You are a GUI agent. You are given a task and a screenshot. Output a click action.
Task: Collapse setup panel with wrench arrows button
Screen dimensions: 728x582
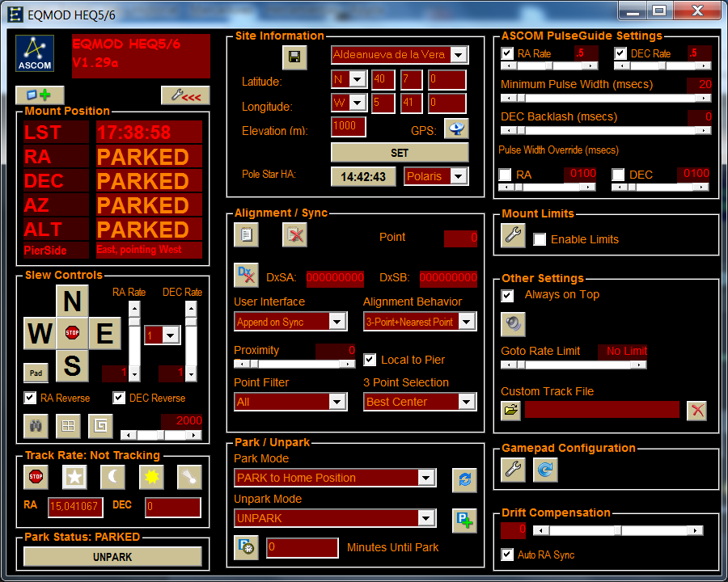point(185,95)
